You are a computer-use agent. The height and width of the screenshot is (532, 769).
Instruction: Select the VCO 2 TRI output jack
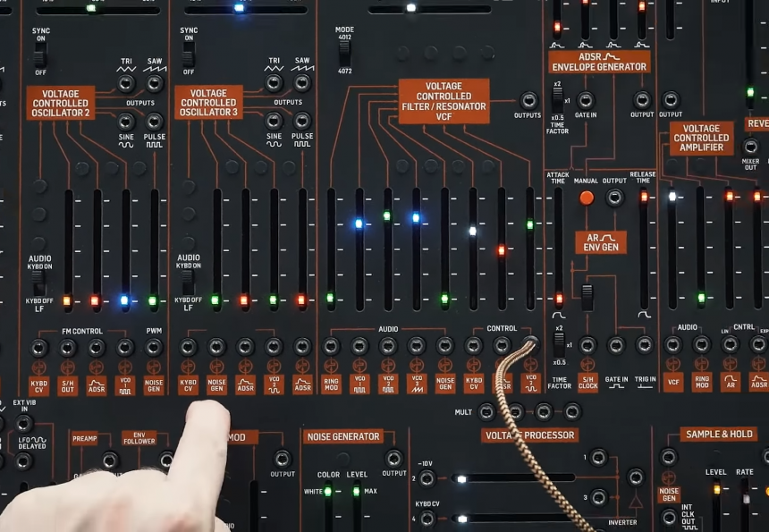pyautogui.click(x=126, y=83)
